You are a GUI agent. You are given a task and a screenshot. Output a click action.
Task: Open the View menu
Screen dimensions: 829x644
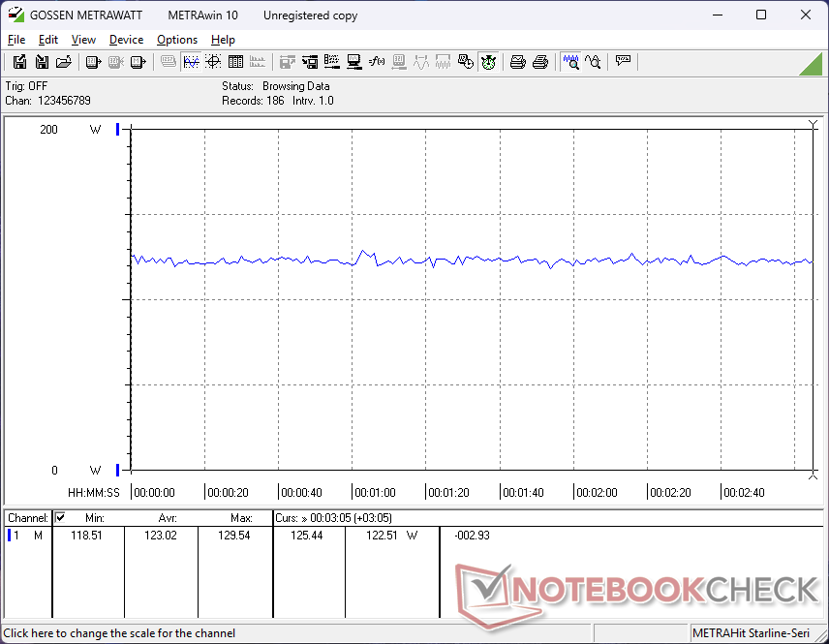click(x=83, y=40)
